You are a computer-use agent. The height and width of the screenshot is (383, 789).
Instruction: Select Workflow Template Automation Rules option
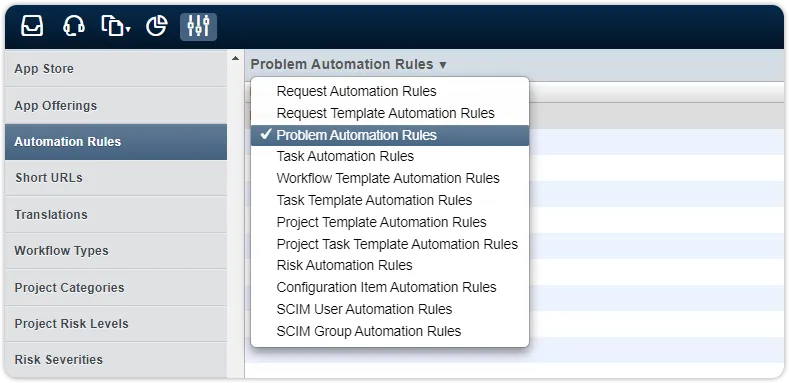click(390, 178)
